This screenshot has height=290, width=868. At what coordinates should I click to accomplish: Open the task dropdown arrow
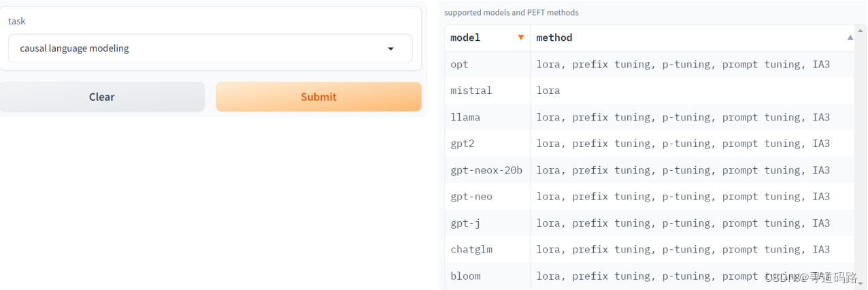[x=390, y=49]
